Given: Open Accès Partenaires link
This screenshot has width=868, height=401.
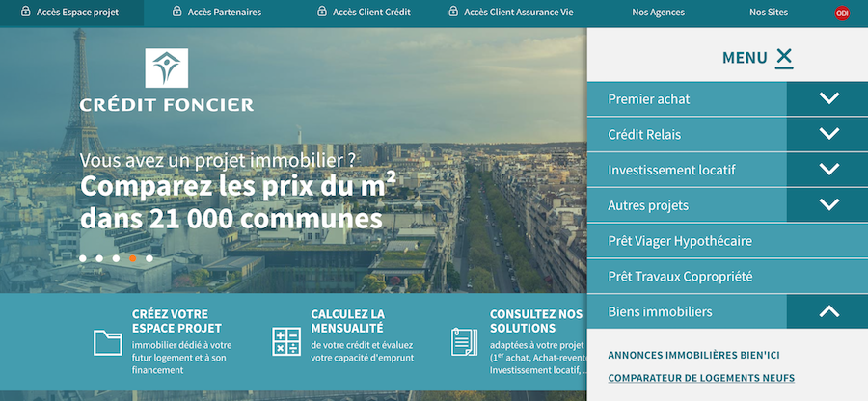Looking at the screenshot, I should coord(224,13).
